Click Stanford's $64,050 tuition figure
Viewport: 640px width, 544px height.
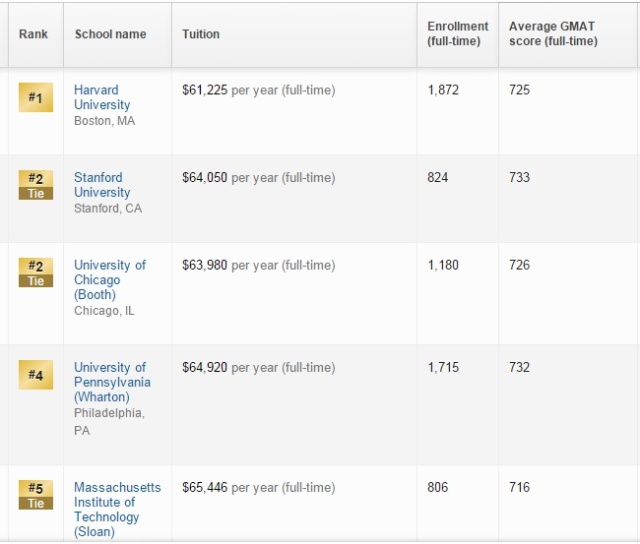(205, 178)
